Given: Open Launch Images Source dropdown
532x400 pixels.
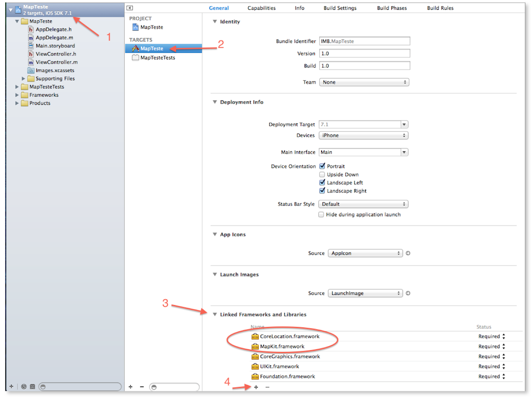Looking at the screenshot, I should (366, 293).
